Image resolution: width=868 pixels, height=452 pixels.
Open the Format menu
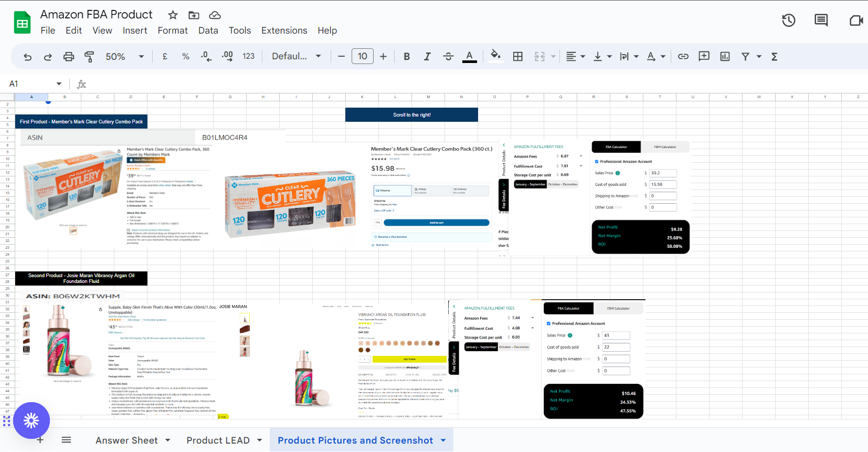[173, 30]
